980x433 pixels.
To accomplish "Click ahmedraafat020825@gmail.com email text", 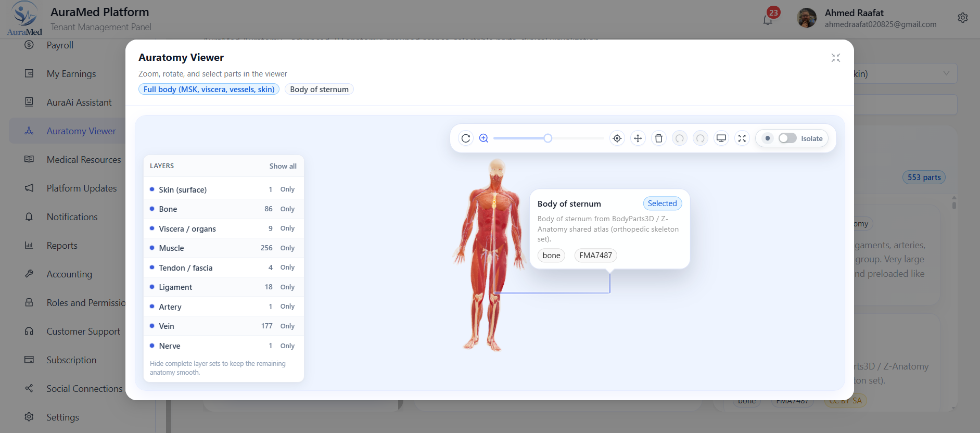I will [881, 24].
